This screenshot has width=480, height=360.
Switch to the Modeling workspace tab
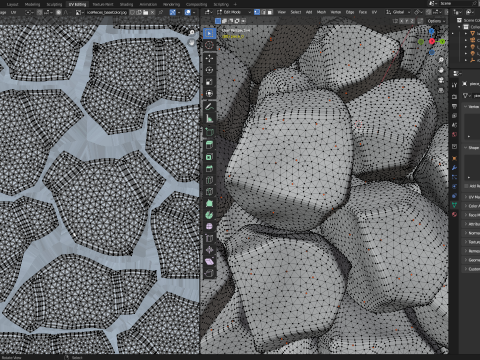32,4
